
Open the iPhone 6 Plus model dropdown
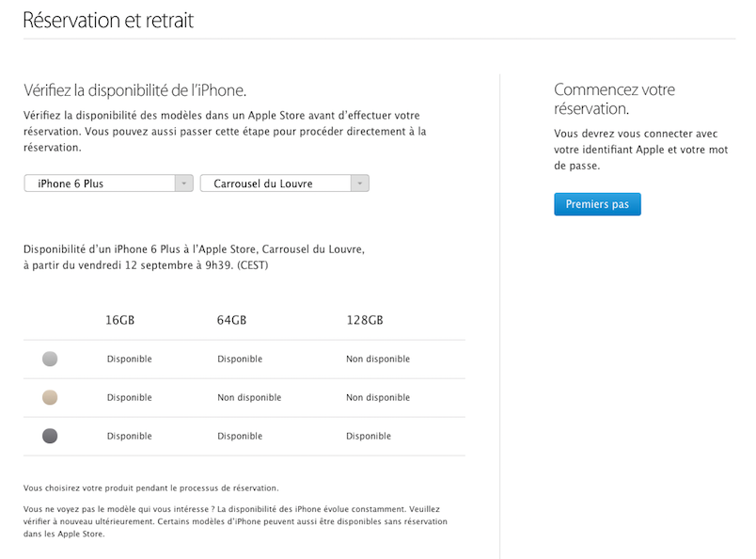(100, 184)
